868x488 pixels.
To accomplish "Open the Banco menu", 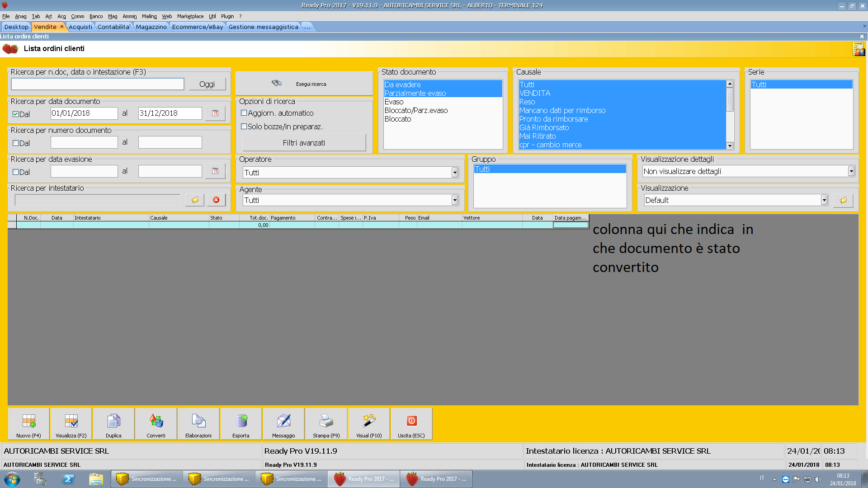I will [96, 16].
